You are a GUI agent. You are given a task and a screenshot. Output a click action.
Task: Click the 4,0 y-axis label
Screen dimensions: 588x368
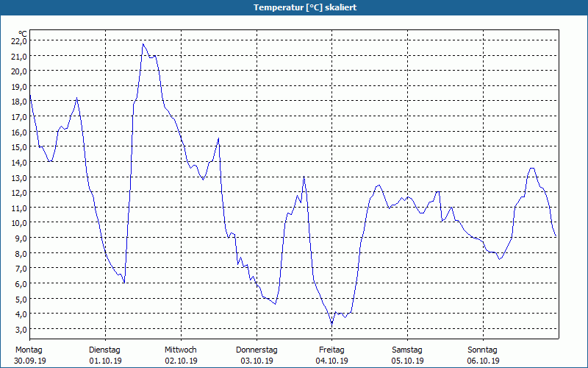pos(21,314)
